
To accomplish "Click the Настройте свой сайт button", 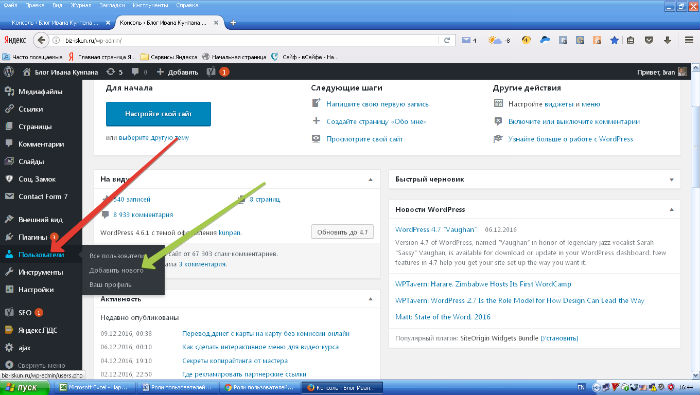I will [158, 114].
